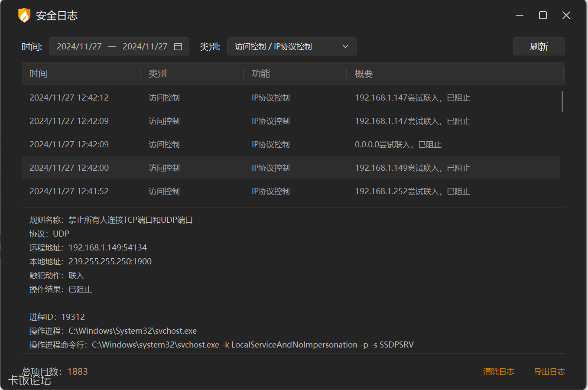Expand the 类别 category dropdown arrow

pos(345,46)
